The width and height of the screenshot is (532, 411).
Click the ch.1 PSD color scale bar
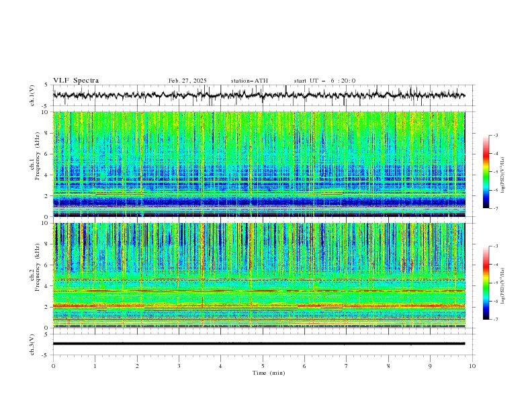pos(486,172)
